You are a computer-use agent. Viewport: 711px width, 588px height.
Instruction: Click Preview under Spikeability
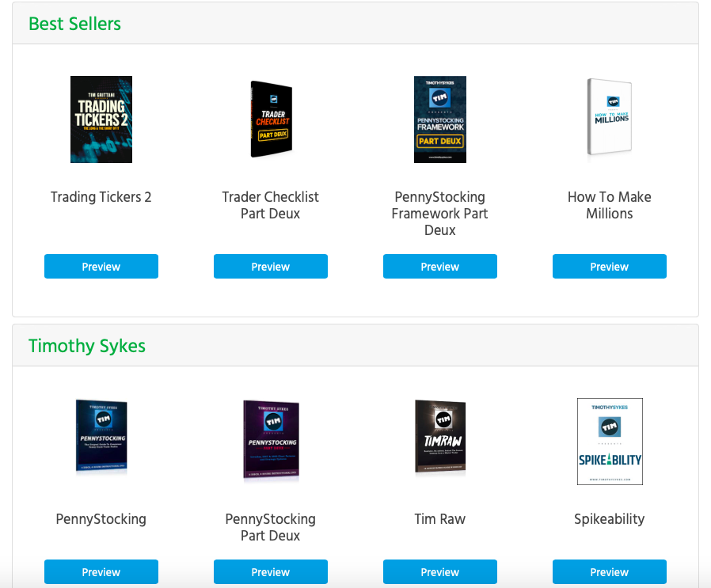click(x=610, y=572)
